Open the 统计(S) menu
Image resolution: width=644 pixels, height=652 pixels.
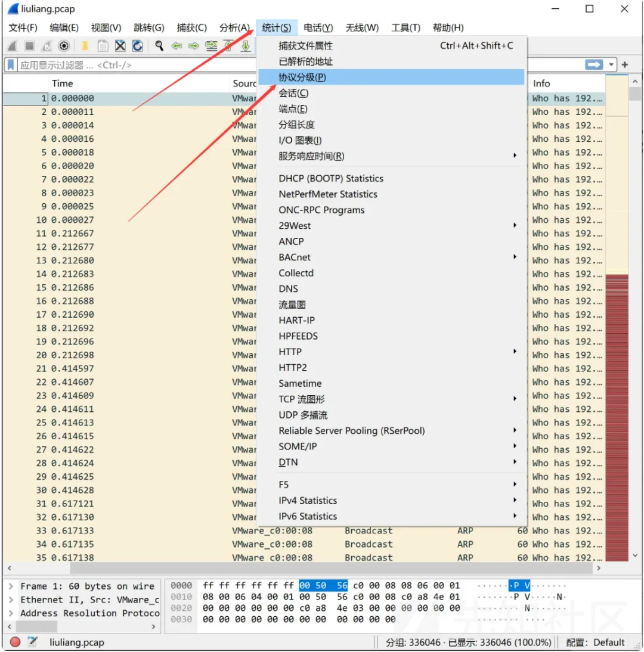277,28
